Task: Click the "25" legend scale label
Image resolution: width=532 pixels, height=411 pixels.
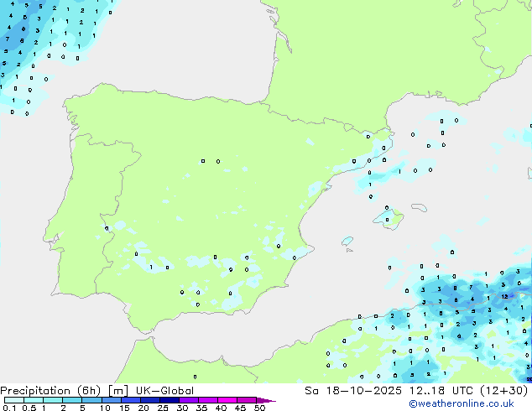Action: tap(163, 408)
